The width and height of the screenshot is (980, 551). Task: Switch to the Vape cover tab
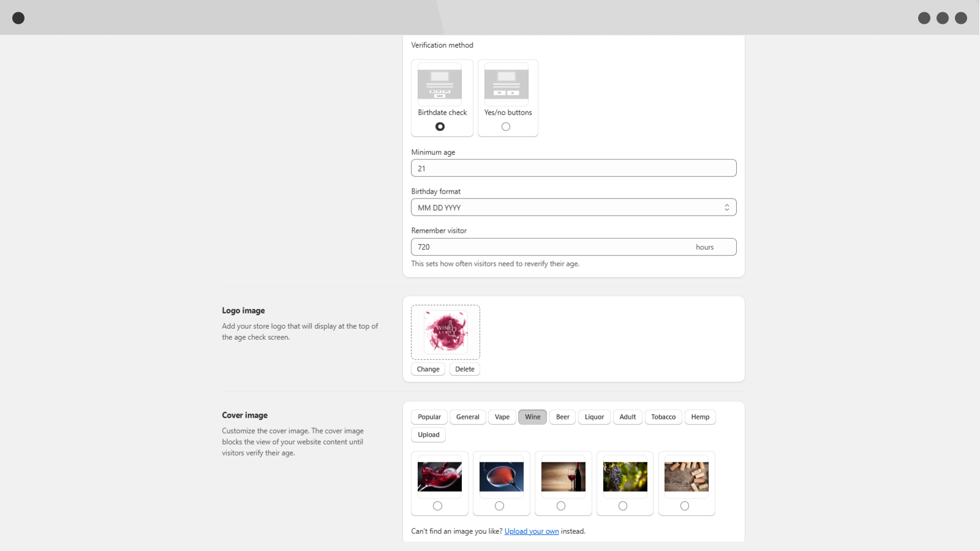(x=502, y=417)
